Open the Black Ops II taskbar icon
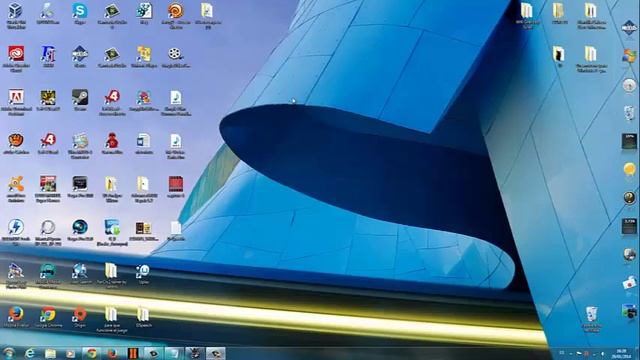The height and width of the screenshot is (360, 640). (133, 353)
